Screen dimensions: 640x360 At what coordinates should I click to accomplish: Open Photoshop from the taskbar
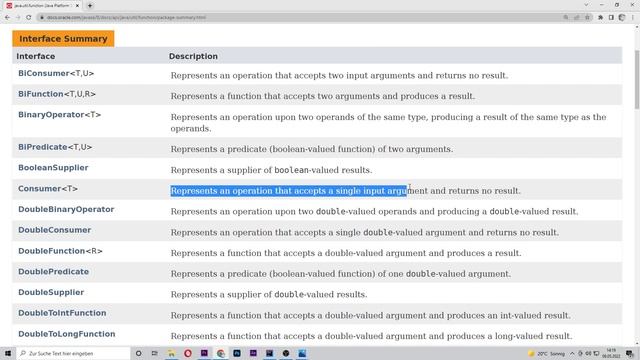point(237,353)
